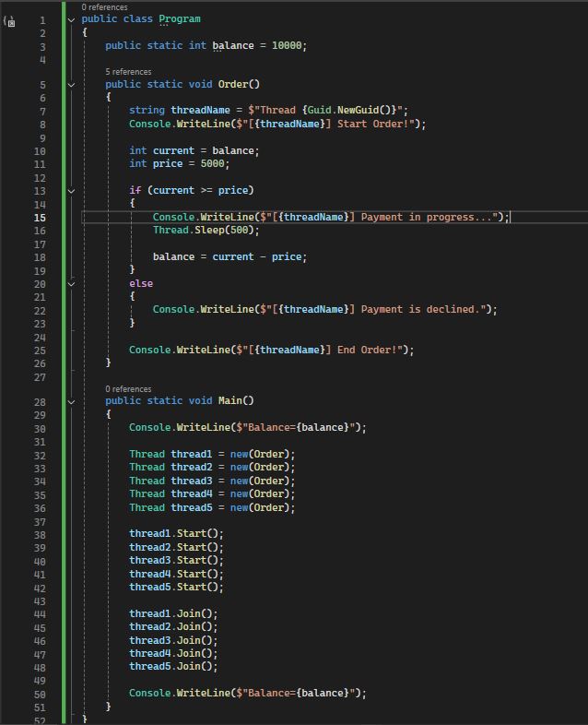Open '0 references' above Program class
The width and height of the screenshot is (588, 725).
(104, 6)
